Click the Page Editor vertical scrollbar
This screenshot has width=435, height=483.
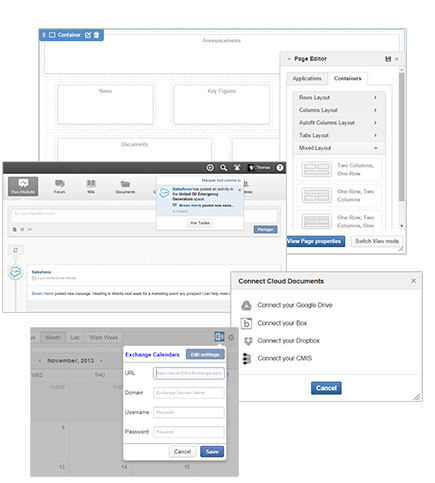[402, 137]
